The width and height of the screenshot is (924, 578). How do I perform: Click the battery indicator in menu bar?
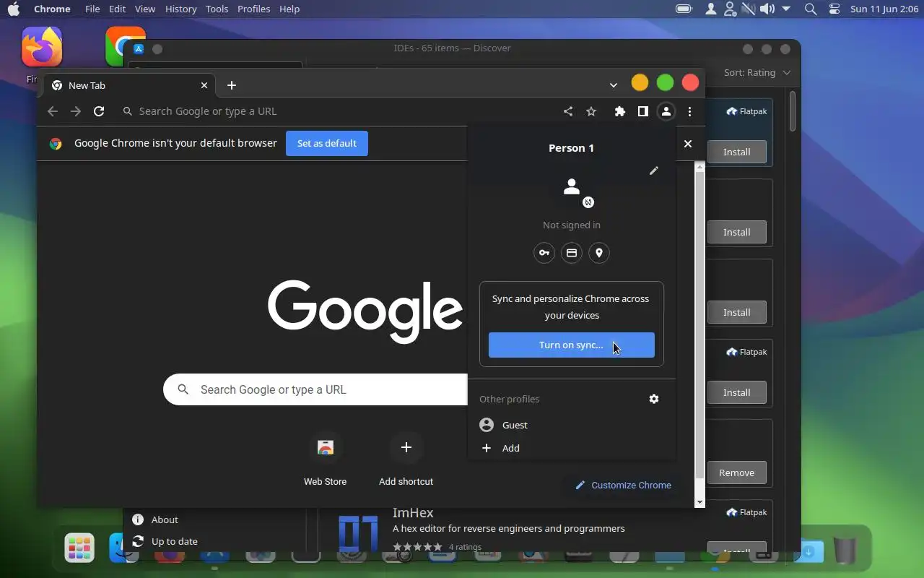pyautogui.click(x=684, y=9)
